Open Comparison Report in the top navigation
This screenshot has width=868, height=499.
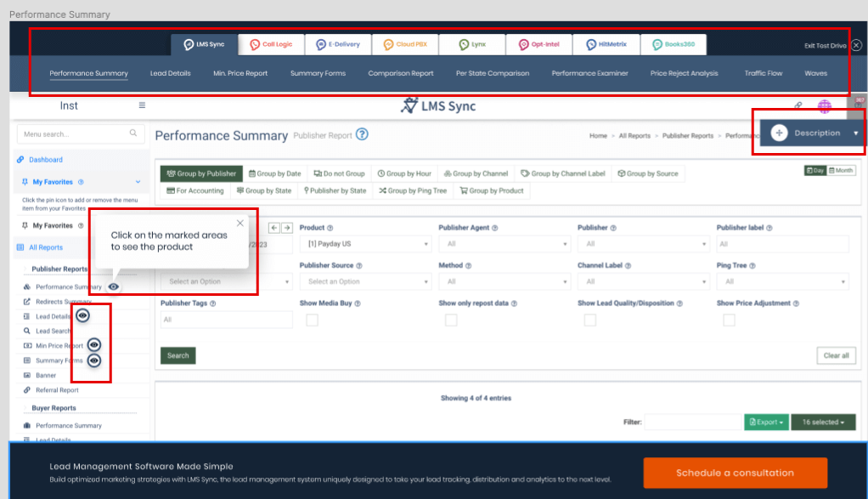(x=401, y=73)
